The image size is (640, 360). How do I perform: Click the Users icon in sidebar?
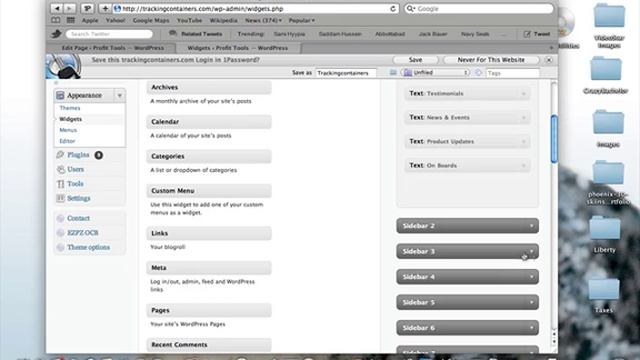(x=60, y=169)
